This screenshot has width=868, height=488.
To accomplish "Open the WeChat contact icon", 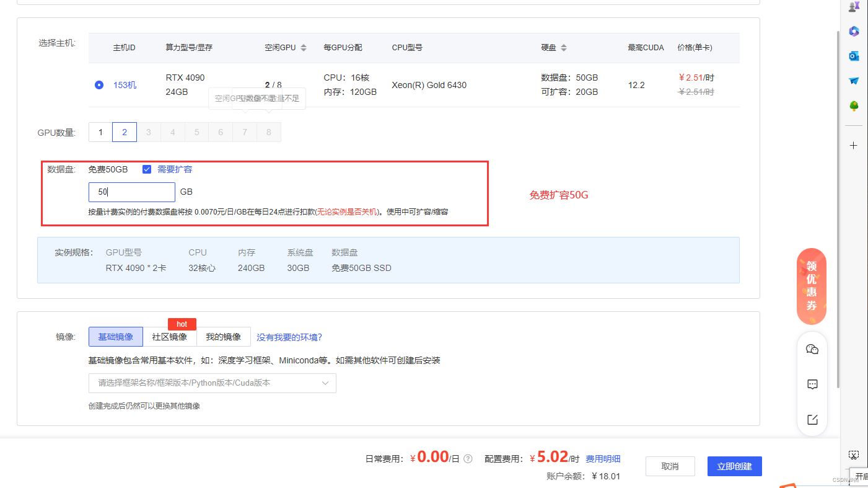I will tap(812, 350).
